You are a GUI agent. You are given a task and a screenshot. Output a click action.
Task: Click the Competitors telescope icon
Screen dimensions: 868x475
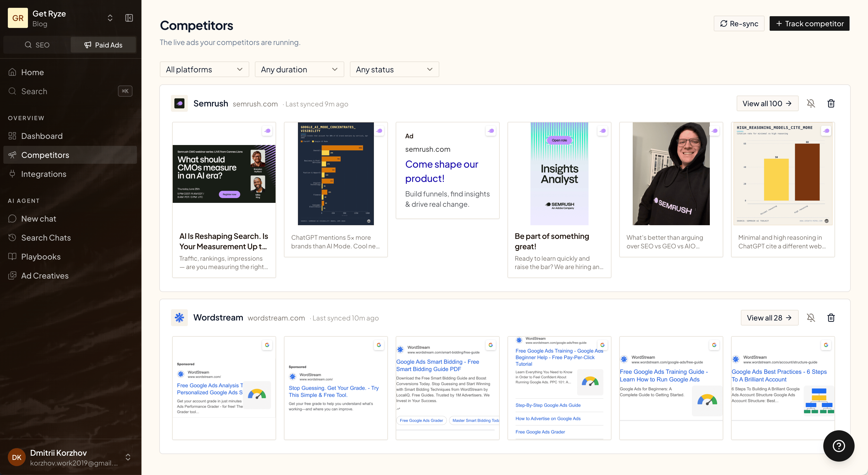[x=12, y=155]
